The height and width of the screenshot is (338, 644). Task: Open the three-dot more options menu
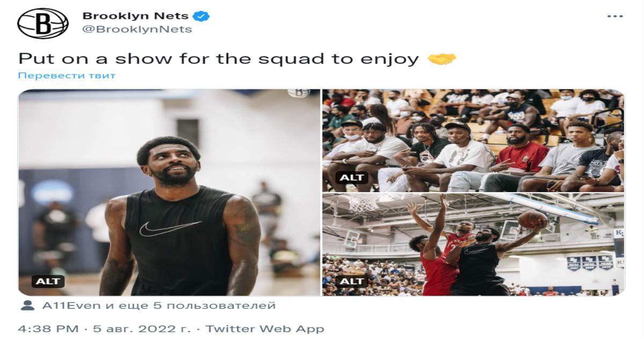[x=615, y=16]
